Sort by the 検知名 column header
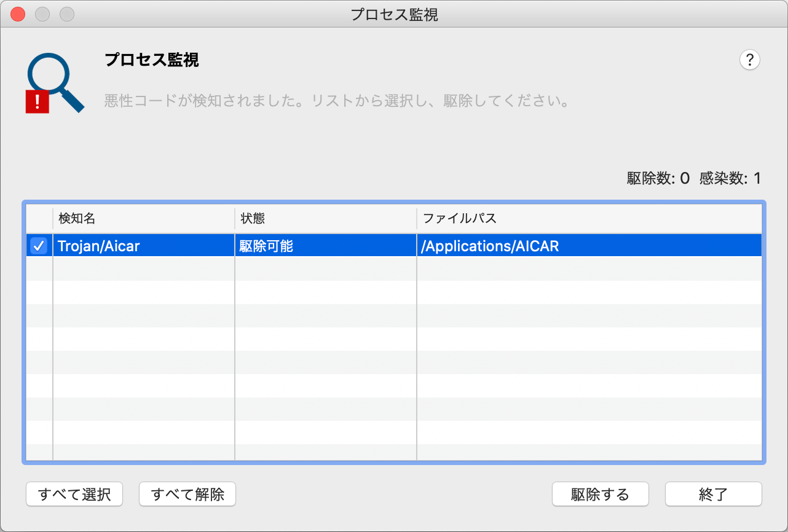The width and height of the screenshot is (788, 532). 144,218
